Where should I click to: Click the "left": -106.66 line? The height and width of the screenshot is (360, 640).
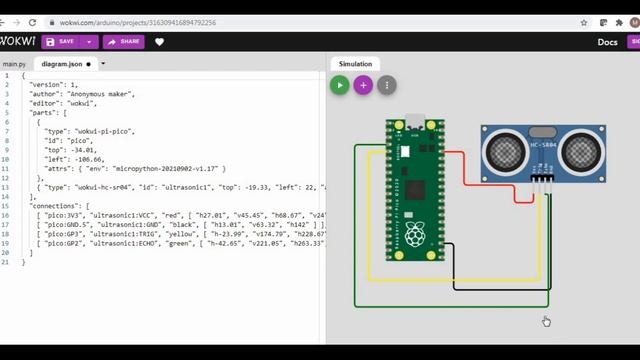click(x=74, y=160)
